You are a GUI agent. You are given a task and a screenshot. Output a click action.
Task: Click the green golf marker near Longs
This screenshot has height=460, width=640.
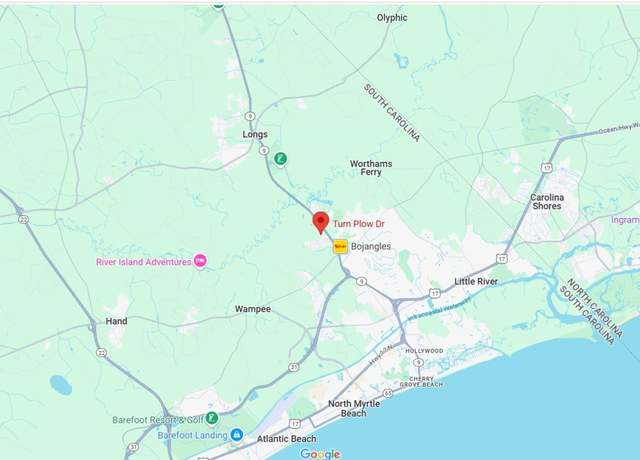280,159
